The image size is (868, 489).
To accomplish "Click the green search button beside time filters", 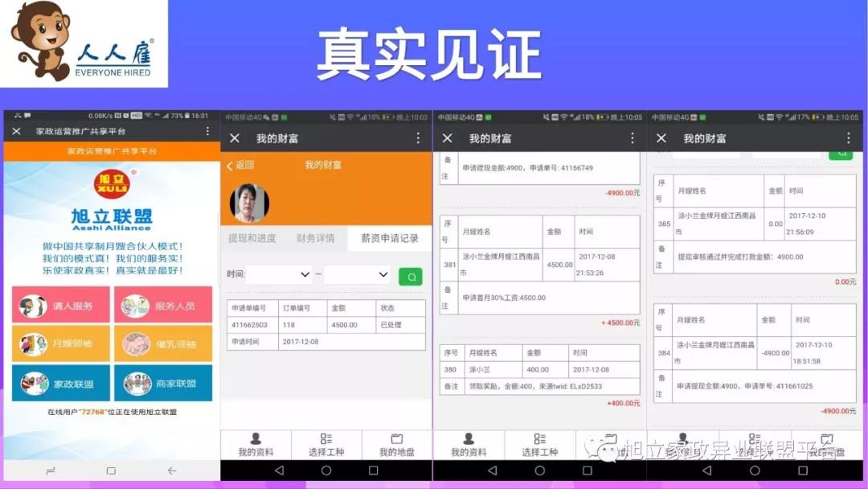I will [x=410, y=277].
